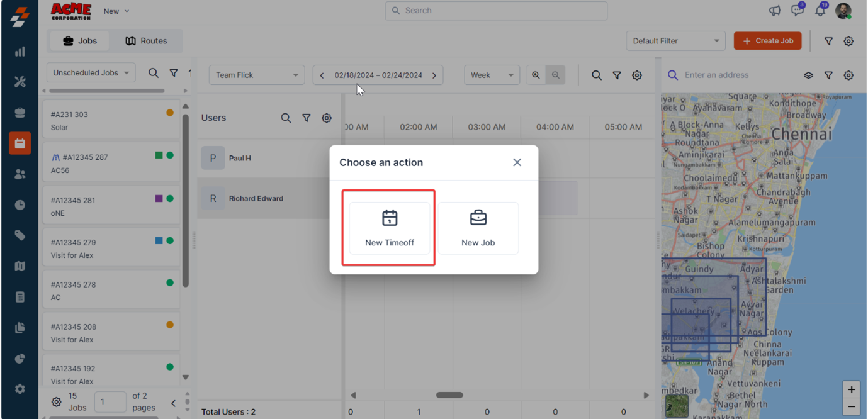Viewport: 868px width, 419px height.
Task: Zoom in on the schedule timeline
Action: pyautogui.click(x=536, y=75)
